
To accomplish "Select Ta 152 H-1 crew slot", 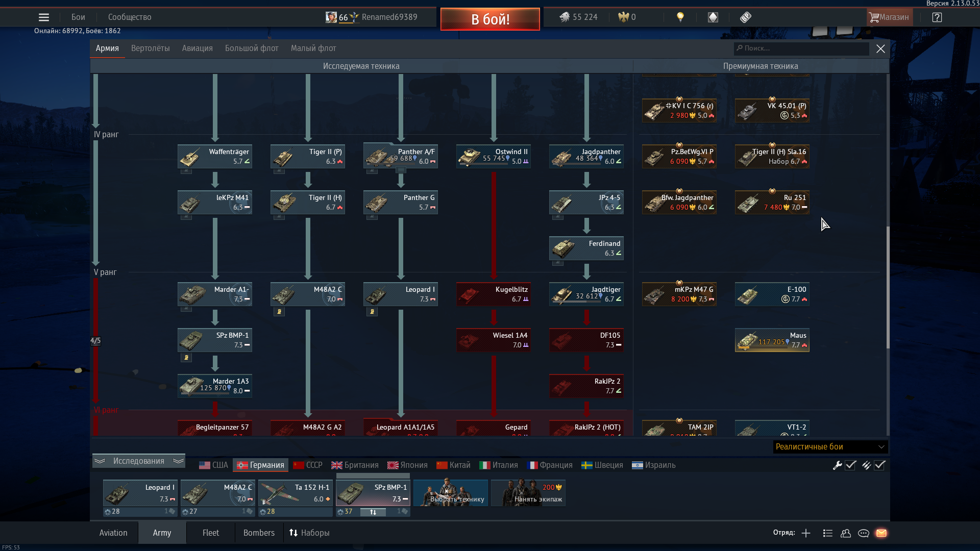I will (x=296, y=493).
